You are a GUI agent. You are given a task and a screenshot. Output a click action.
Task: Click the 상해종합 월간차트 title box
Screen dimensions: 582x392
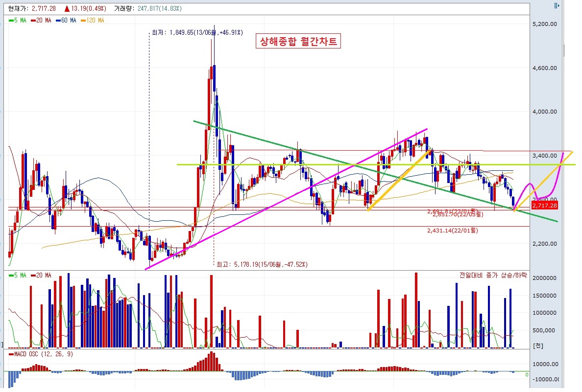[298, 42]
